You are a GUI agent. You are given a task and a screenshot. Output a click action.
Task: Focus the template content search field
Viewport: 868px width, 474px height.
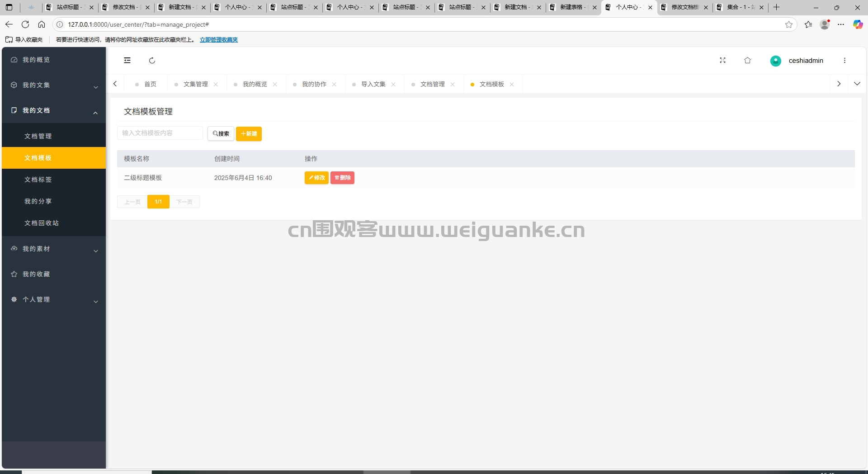tap(160, 133)
